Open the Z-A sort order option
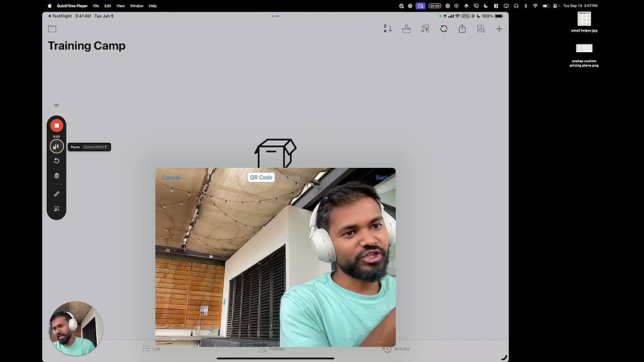This screenshot has height=362, width=644. [387, 29]
